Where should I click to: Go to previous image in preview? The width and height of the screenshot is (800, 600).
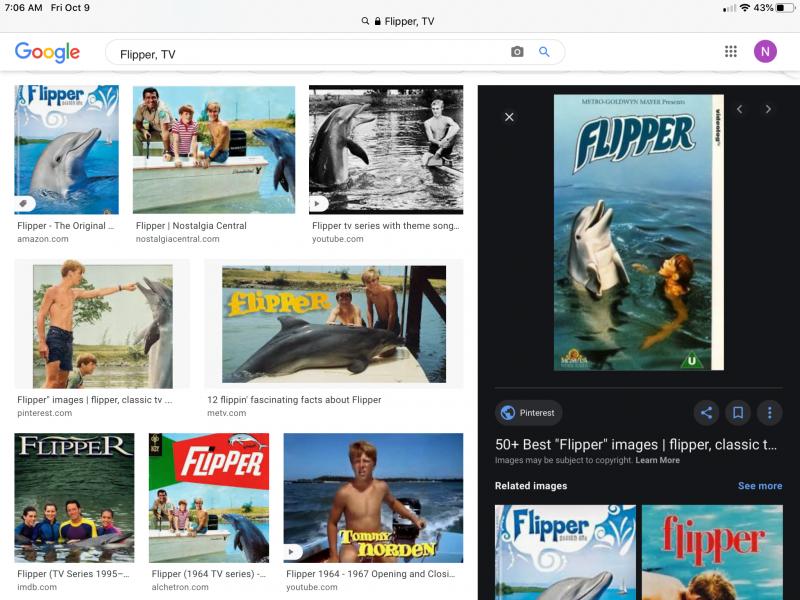click(739, 109)
